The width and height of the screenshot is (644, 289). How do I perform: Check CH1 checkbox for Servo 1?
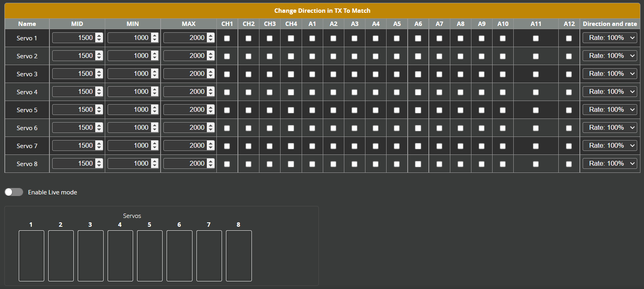[227, 38]
